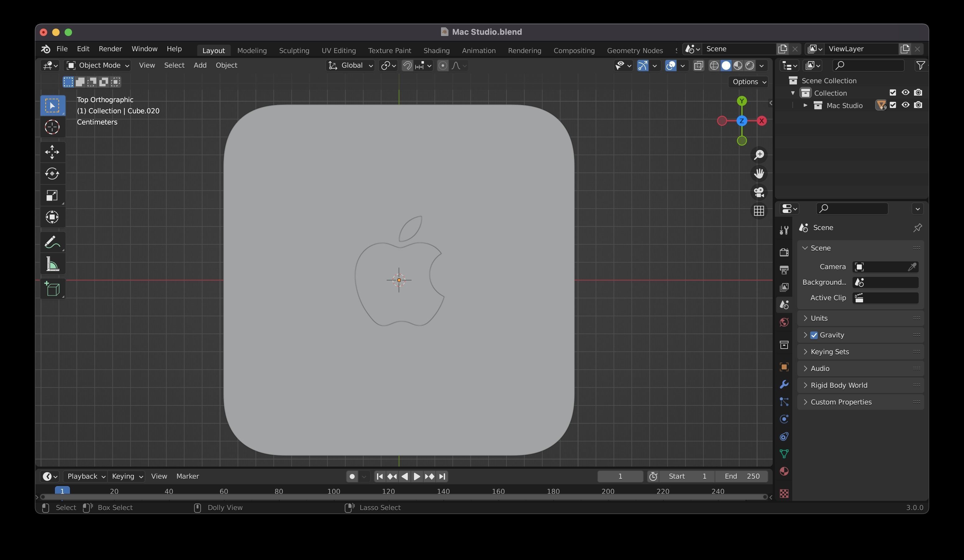Toggle X-ray view button
Screen dimensions: 964x560
click(x=698, y=66)
